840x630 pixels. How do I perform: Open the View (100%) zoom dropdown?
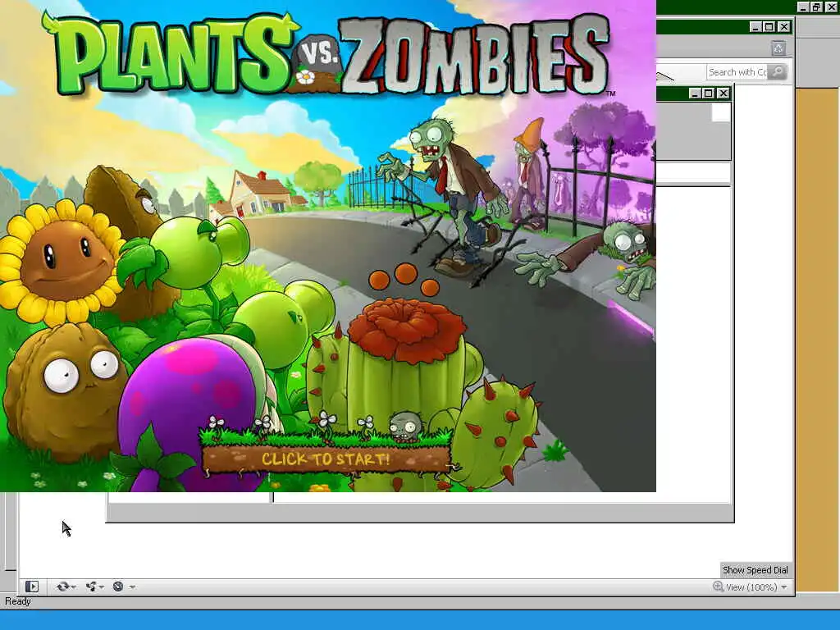[750, 587]
